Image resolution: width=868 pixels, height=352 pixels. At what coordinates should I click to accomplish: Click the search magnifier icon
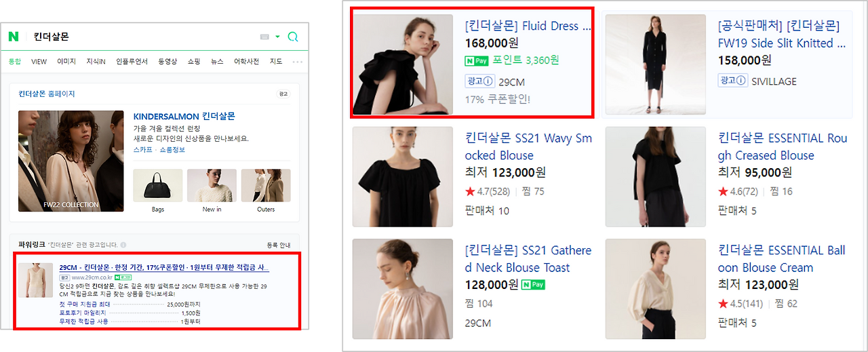pos(293,37)
